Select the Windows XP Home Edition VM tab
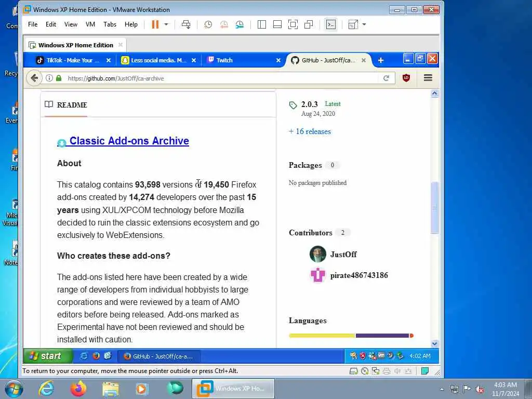This screenshot has width=532, height=399. [75, 45]
